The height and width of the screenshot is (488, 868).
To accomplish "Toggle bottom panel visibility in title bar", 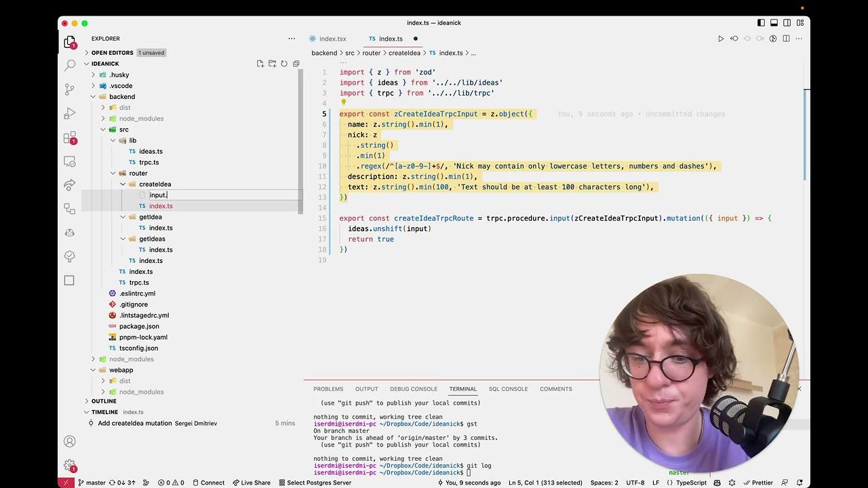I will [x=774, y=23].
